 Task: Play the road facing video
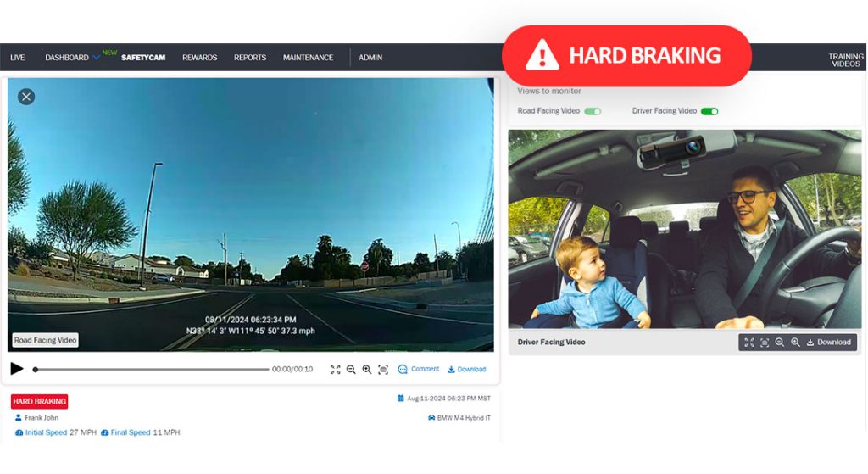pyautogui.click(x=17, y=369)
